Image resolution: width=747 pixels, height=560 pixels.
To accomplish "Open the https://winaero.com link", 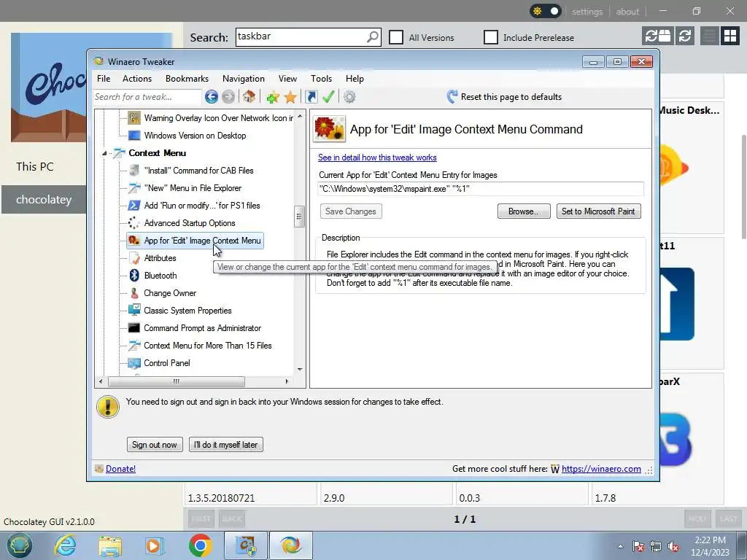I will pos(601,469).
